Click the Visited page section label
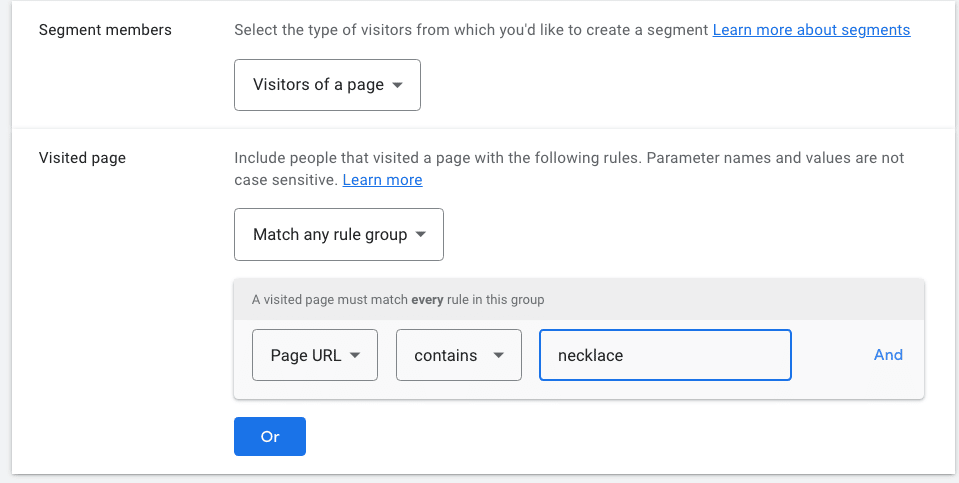The height and width of the screenshot is (483, 959). tap(82, 158)
